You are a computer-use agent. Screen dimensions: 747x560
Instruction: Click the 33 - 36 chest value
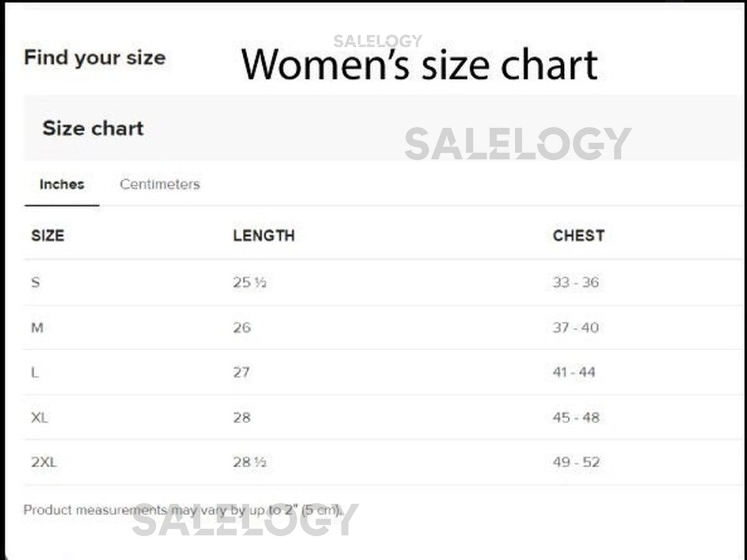pos(576,282)
